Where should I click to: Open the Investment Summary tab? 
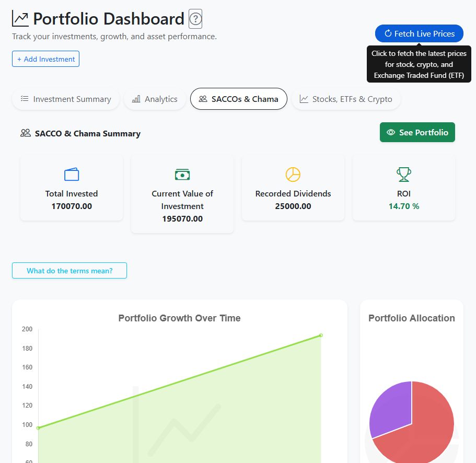(x=66, y=99)
